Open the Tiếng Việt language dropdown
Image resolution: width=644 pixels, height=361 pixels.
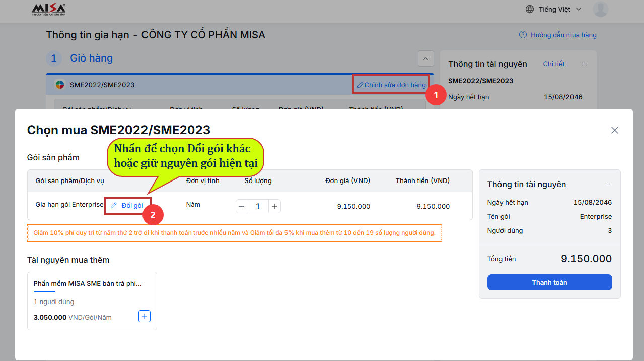559,9
